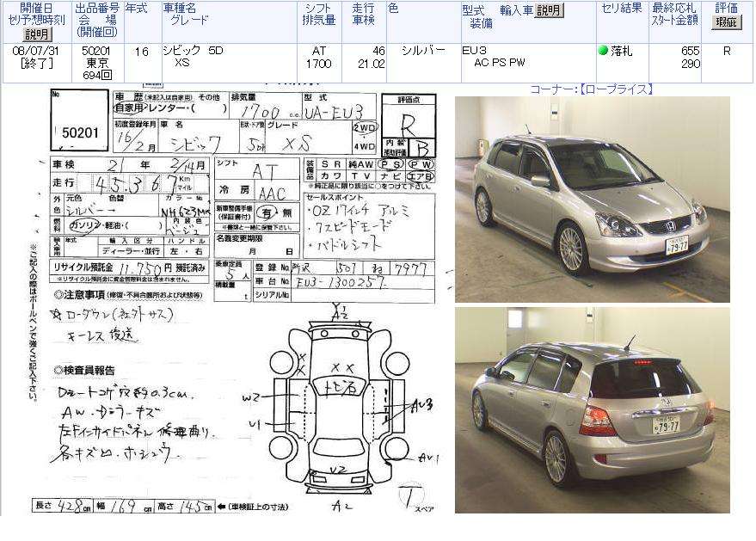Viewport: 756px width, 541px height.
Task: Click the AC PS PW equipment text
Action: pos(500,62)
